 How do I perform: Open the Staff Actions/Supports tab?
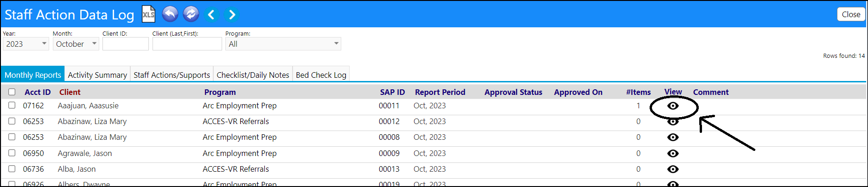pos(172,75)
